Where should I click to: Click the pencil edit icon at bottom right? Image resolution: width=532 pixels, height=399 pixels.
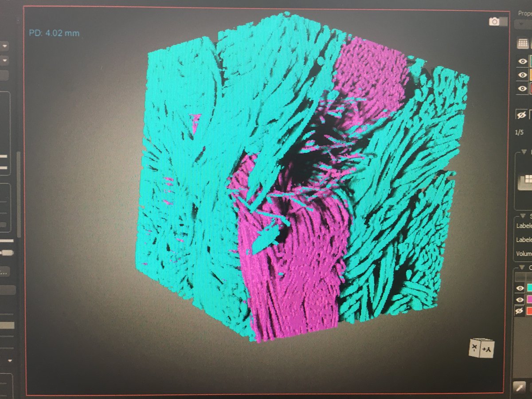519,387
